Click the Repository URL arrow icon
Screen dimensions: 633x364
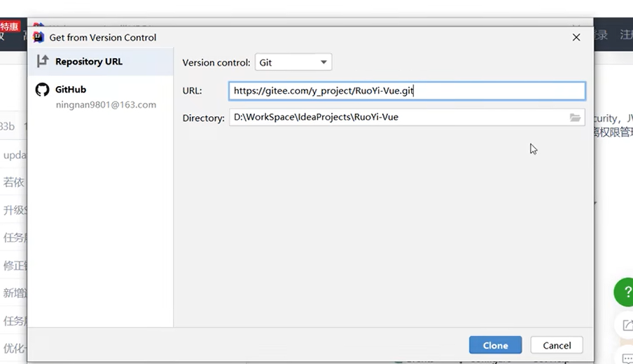43,62
